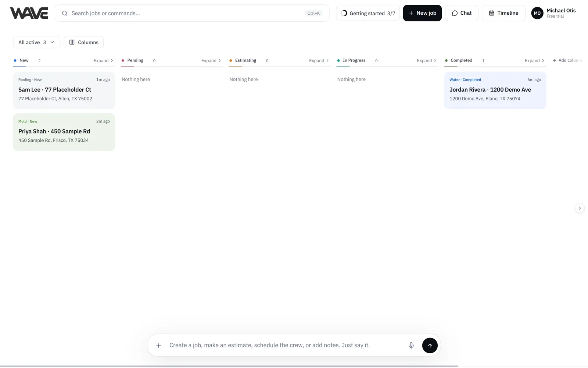Select the Estimating column header

[x=245, y=60]
